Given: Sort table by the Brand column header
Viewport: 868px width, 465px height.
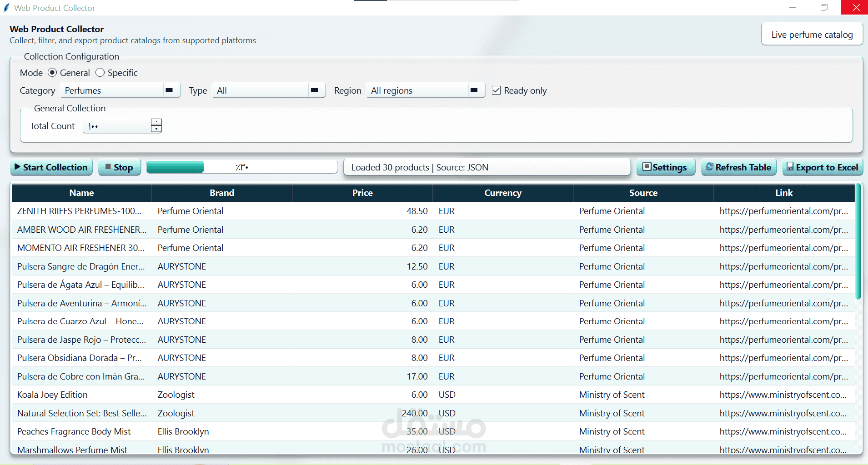Looking at the screenshot, I should click(222, 193).
